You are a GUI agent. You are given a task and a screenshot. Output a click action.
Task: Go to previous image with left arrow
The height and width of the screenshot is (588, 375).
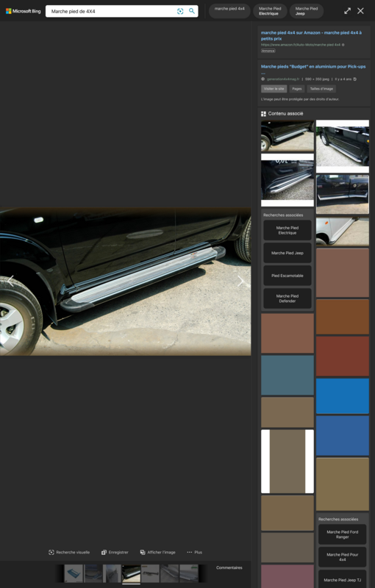[x=10, y=281]
